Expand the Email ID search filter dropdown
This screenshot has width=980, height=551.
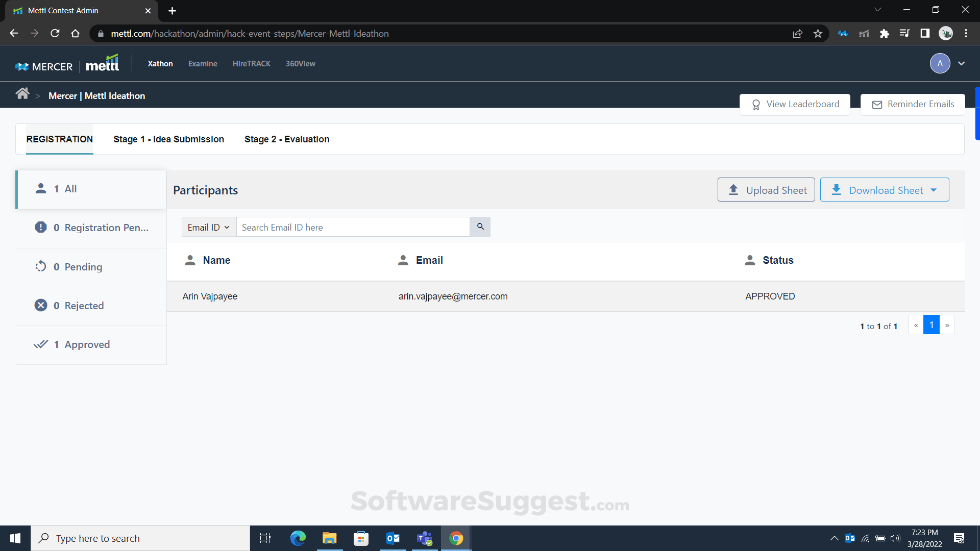point(208,227)
